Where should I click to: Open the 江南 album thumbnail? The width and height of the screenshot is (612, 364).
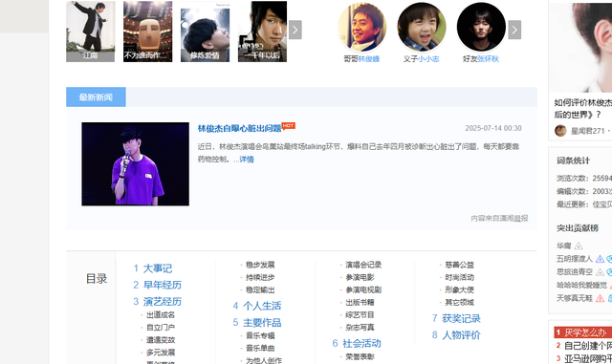pyautogui.click(x=91, y=32)
